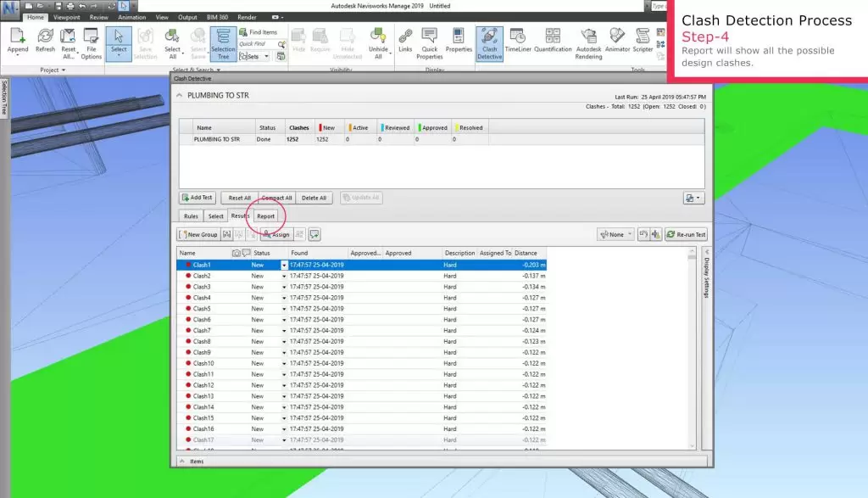This screenshot has width=868, height=498.
Task: Select the Clash5 row in results
Action: [202, 309]
